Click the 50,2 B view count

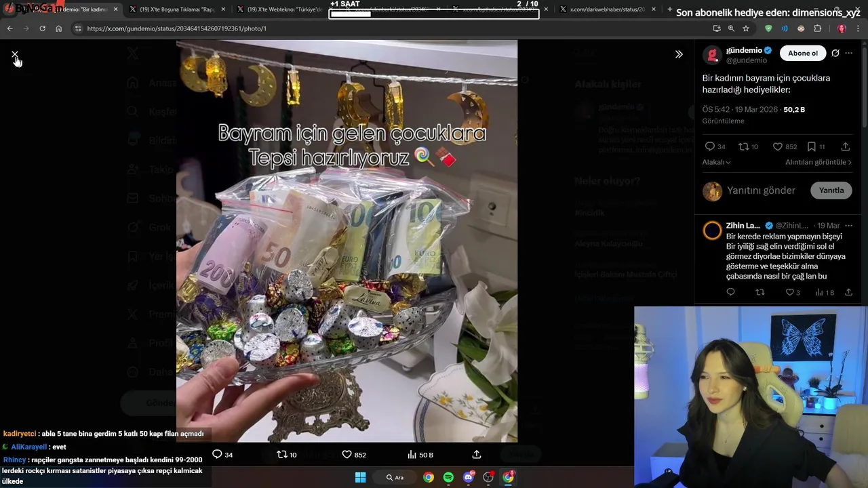(794, 109)
